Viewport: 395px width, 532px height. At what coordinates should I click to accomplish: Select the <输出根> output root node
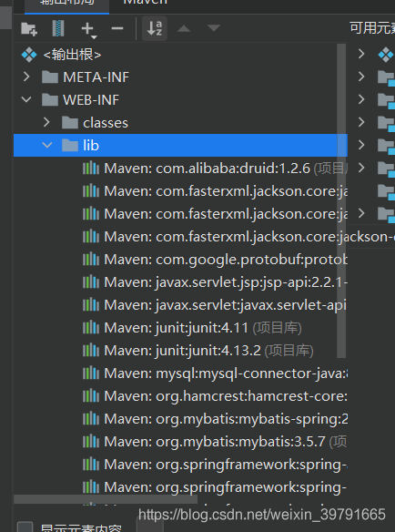point(72,55)
